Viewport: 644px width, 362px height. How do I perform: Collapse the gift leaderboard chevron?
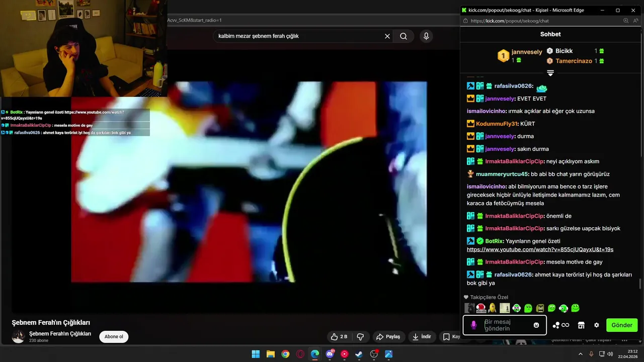coord(550,73)
